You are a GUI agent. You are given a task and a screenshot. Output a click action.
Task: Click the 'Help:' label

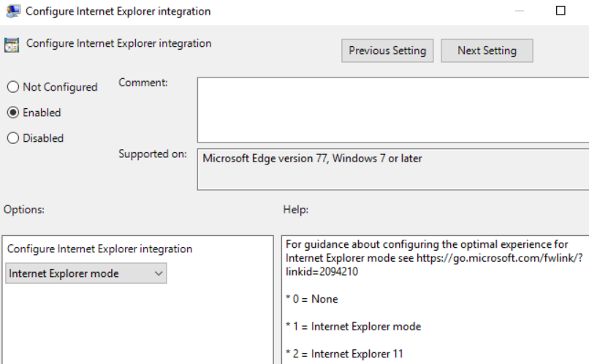point(296,210)
